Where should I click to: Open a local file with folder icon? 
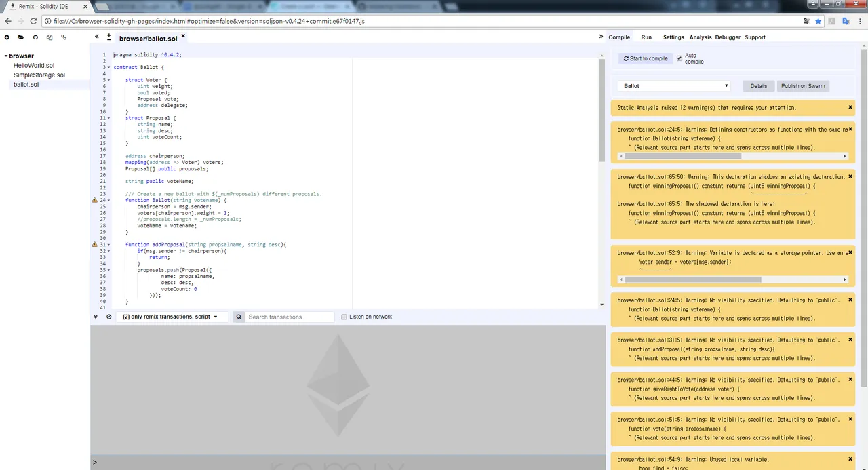21,37
